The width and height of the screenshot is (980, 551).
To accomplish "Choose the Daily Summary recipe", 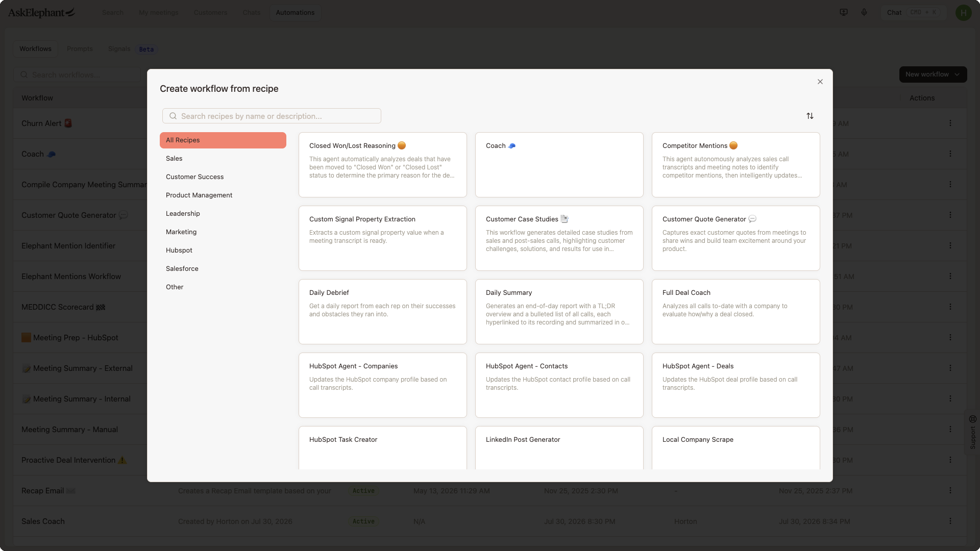I will tap(559, 312).
